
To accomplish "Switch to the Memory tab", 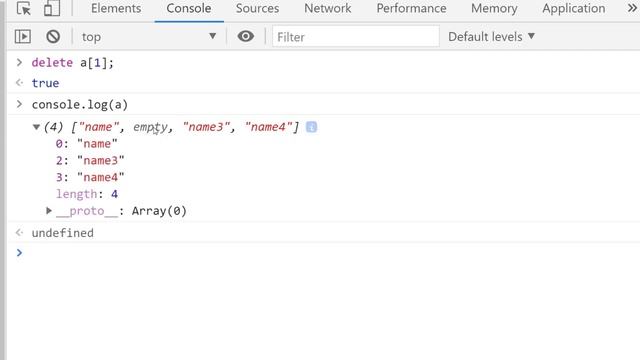I will tap(494, 8).
